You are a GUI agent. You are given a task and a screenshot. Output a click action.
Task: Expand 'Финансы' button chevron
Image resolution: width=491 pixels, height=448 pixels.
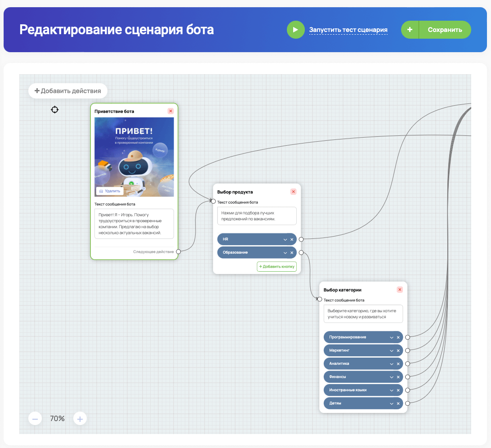pos(392,377)
